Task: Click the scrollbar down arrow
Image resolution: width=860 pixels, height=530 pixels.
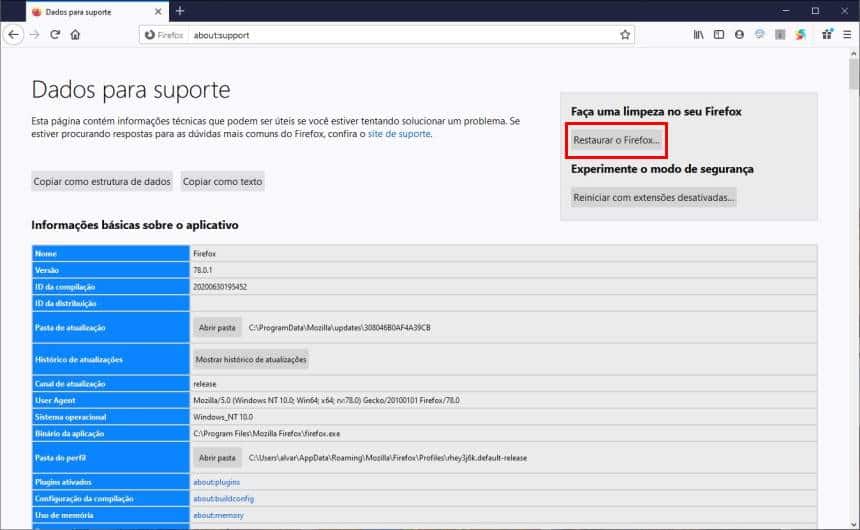Action: 853,524
